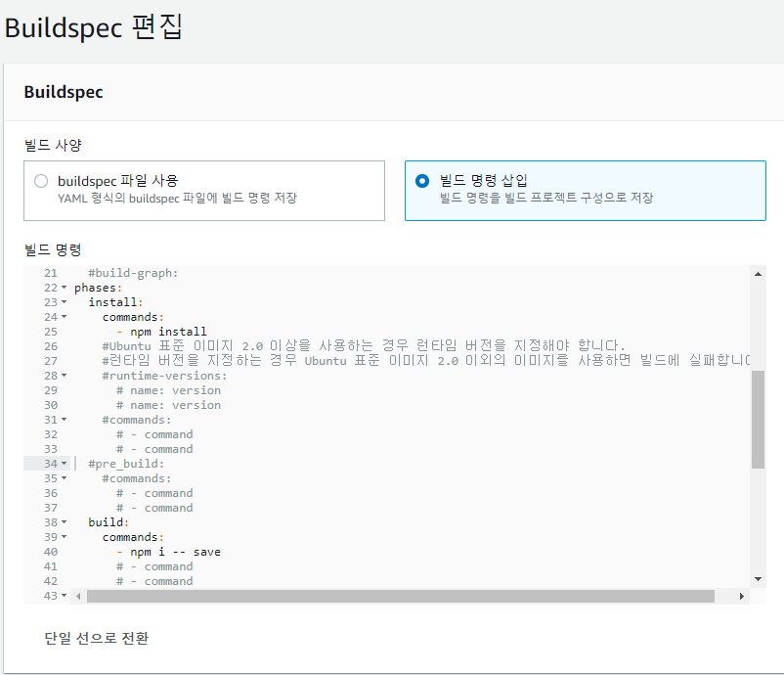The height and width of the screenshot is (675, 784).
Task: Place cursor on 'npm i -- save' line
Action: (x=175, y=552)
